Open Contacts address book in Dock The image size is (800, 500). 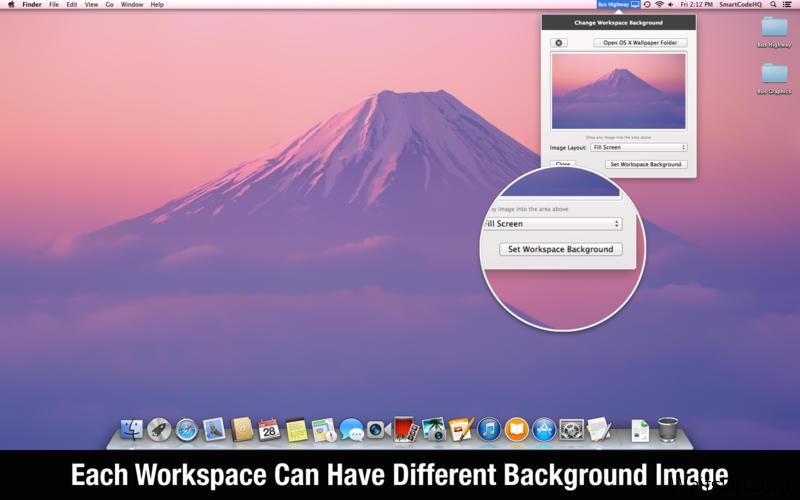242,430
